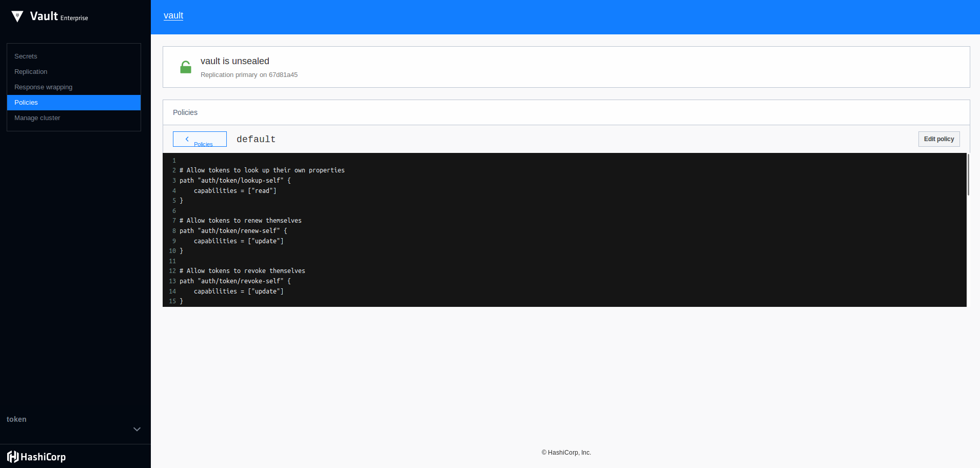
Task: Click the green unlocked padlock icon
Action: (186, 67)
